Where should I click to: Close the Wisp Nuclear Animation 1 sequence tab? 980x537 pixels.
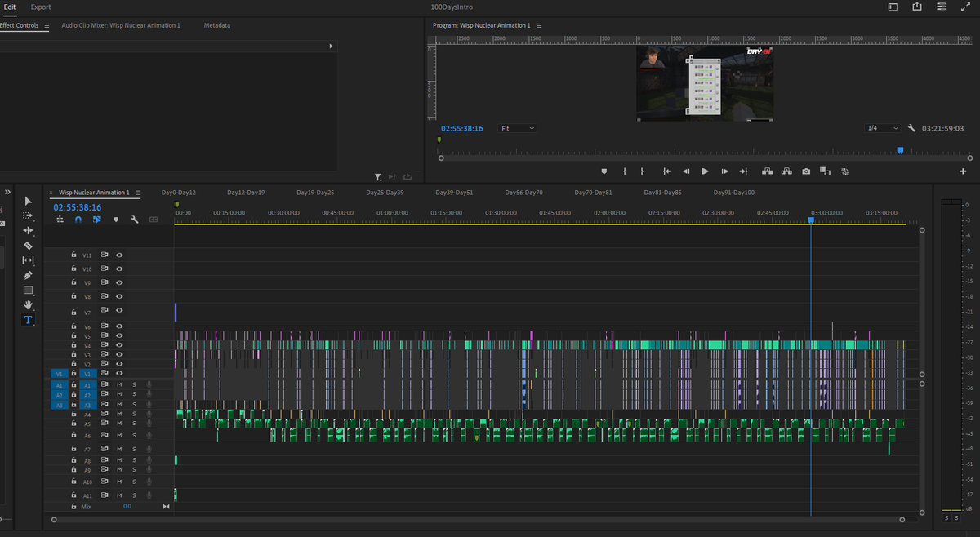click(x=51, y=193)
